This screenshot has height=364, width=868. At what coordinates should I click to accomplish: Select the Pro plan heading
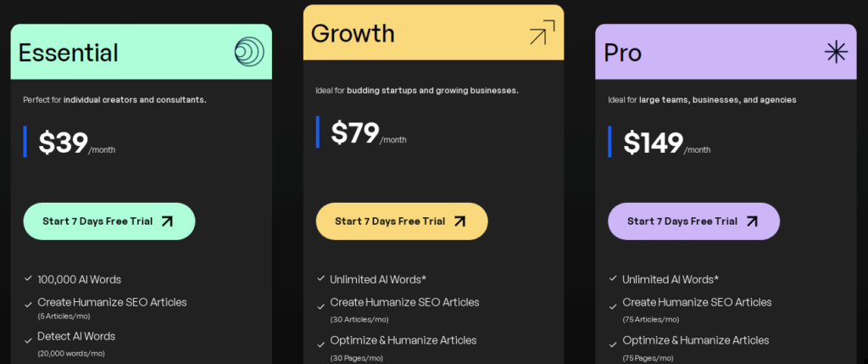[622, 53]
